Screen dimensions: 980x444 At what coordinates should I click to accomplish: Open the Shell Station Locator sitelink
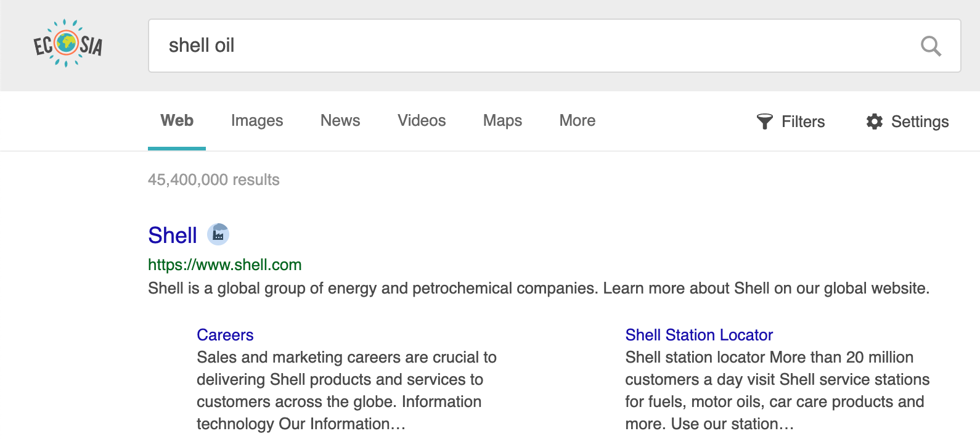[699, 335]
